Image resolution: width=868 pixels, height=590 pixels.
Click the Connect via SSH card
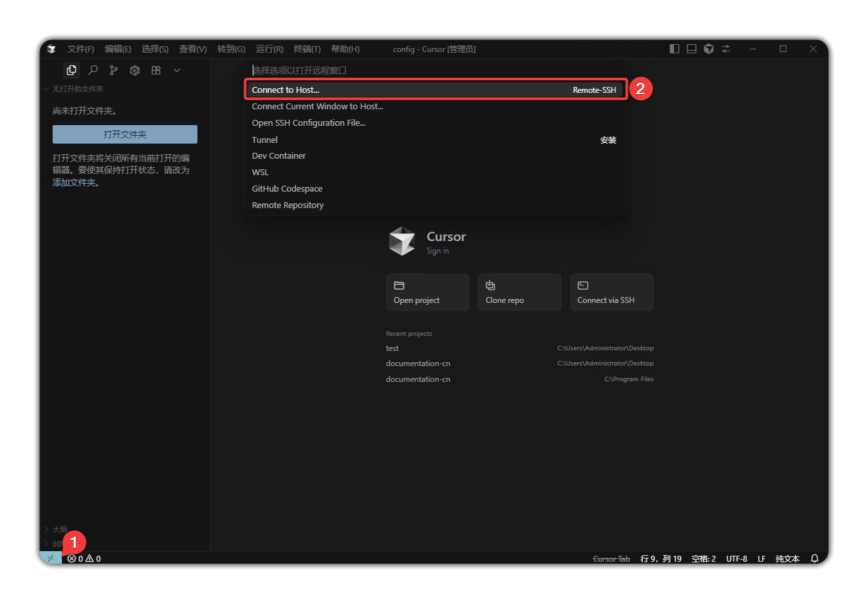coord(611,292)
